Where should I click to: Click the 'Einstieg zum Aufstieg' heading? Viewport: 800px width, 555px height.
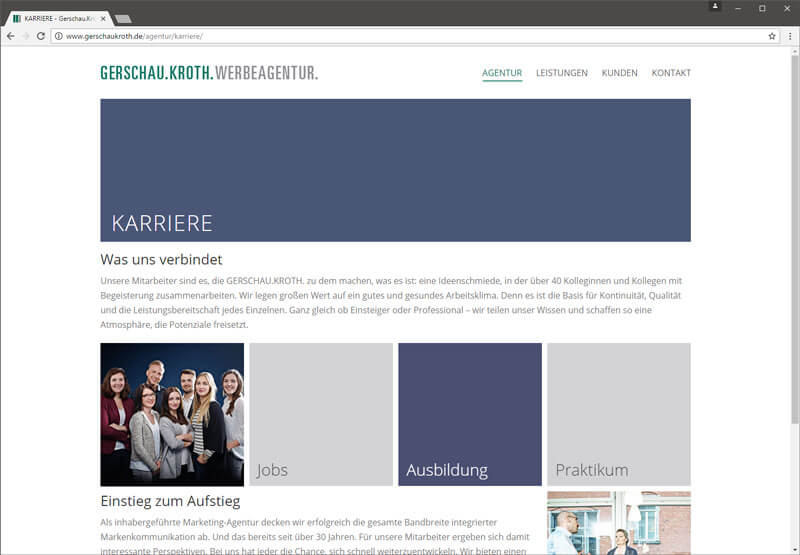click(170, 501)
